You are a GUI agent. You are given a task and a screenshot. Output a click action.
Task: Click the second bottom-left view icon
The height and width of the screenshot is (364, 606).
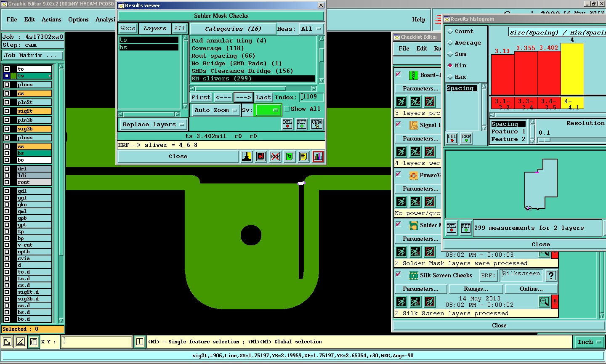coord(21,342)
